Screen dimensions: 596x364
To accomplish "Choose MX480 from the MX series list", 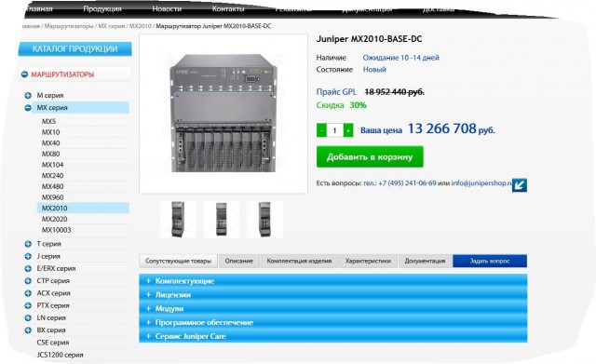I will tap(52, 186).
